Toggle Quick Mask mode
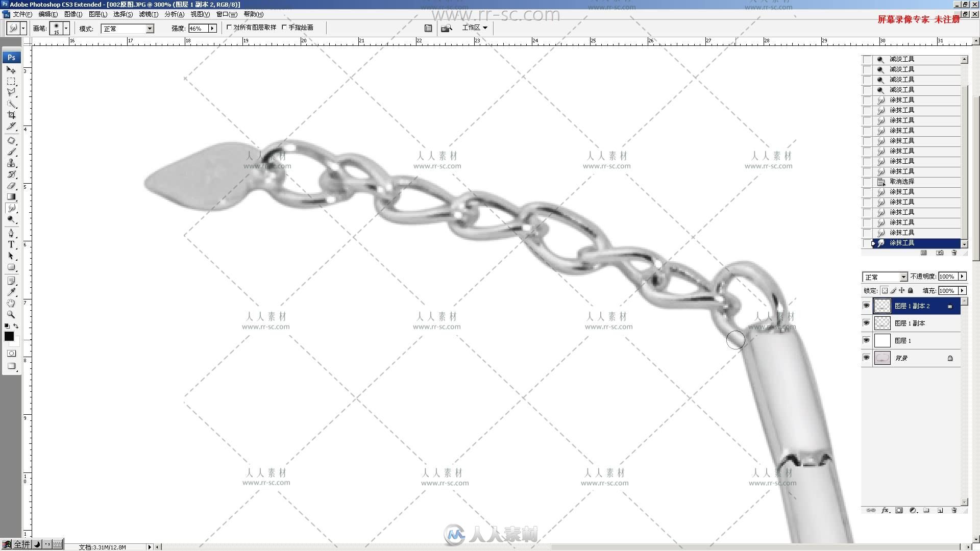This screenshot has height=551, width=980. tap(11, 354)
